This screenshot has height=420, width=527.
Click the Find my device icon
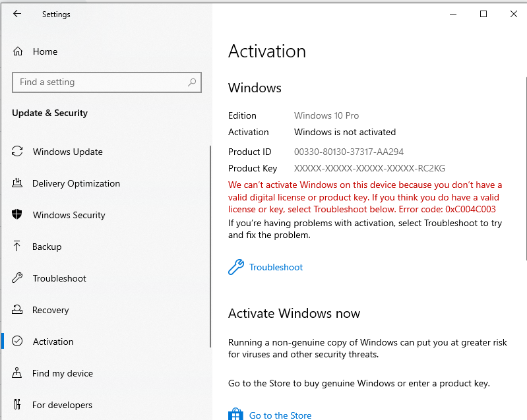click(x=16, y=373)
